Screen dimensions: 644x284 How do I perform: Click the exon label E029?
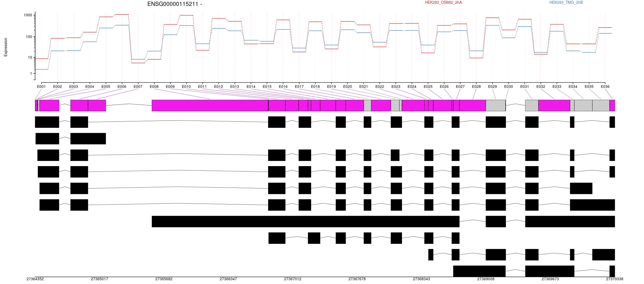click(492, 87)
